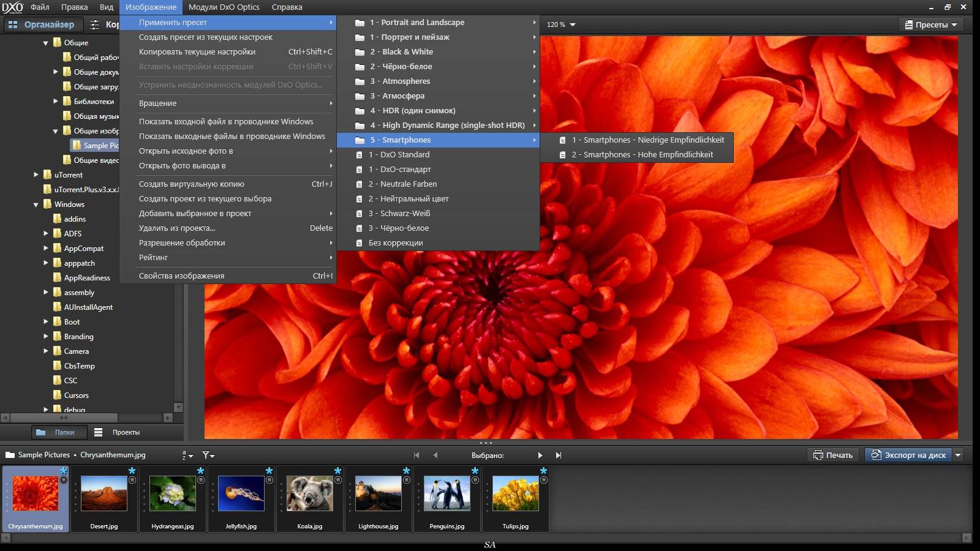The image size is (980, 551).
Task: Choose Создать виртуальную копию menu entry
Action: pyautogui.click(x=228, y=184)
